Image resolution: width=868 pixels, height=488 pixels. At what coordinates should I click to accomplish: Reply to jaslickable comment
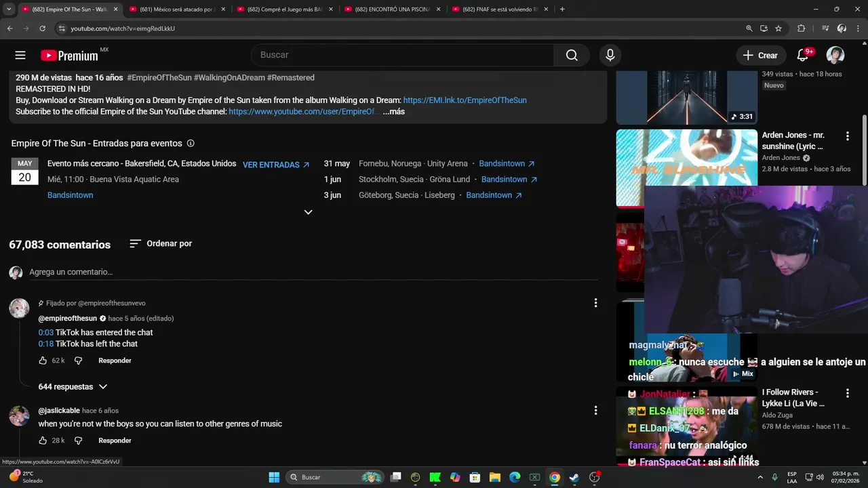(x=115, y=441)
